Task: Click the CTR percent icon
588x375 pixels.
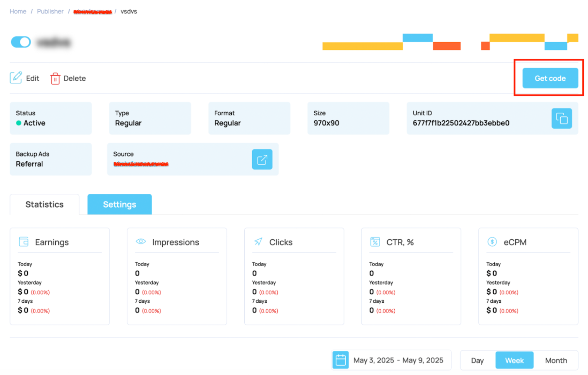Action: tap(375, 242)
